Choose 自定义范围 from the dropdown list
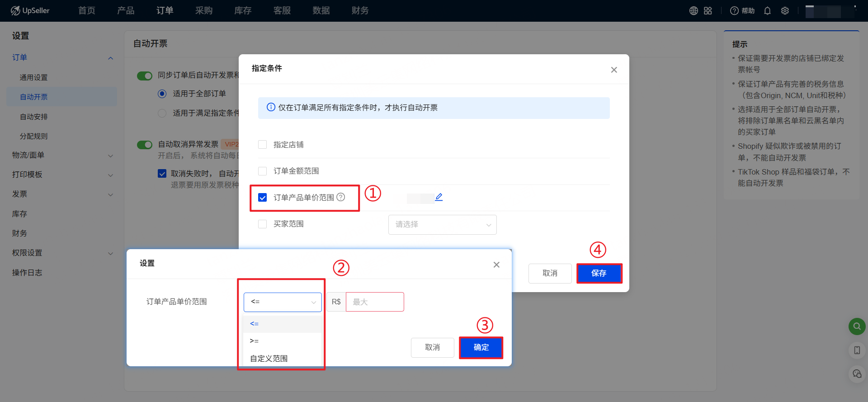 click(269, 359)
